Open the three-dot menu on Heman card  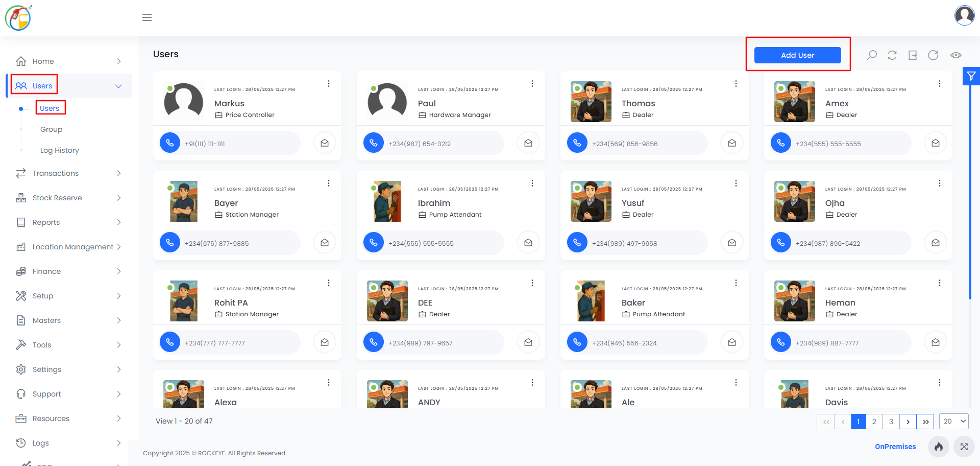coord(940,283)
